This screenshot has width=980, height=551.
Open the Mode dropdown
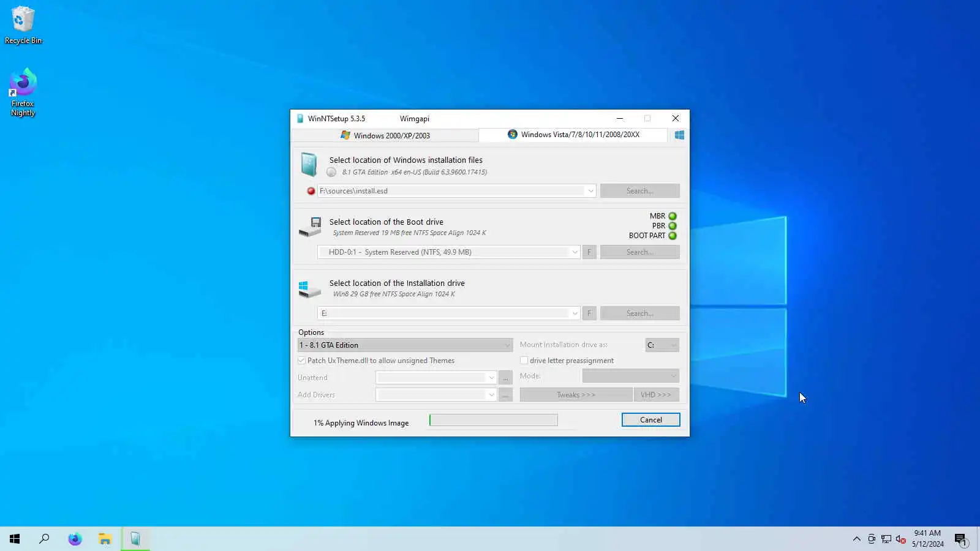631,376
